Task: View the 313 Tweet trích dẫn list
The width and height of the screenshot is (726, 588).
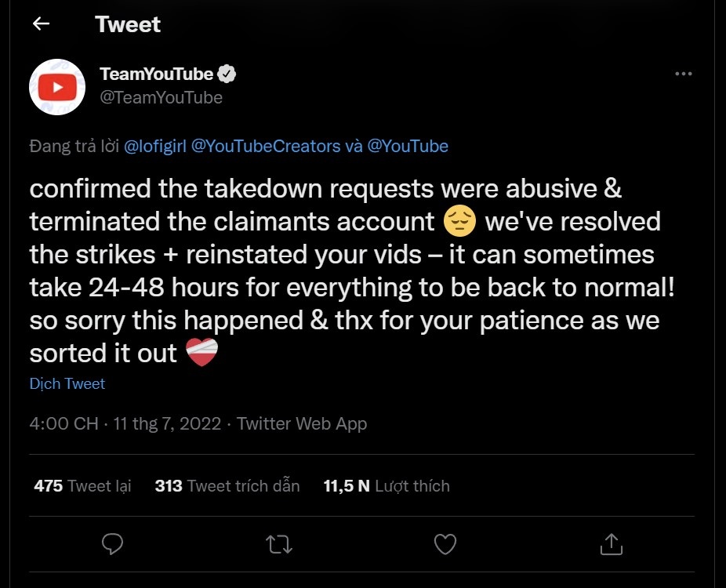Action: (227, 486)
